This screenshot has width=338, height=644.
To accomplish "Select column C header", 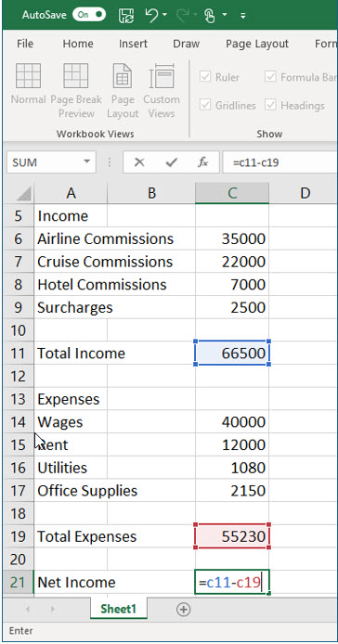I will click(x=232, y=193).
